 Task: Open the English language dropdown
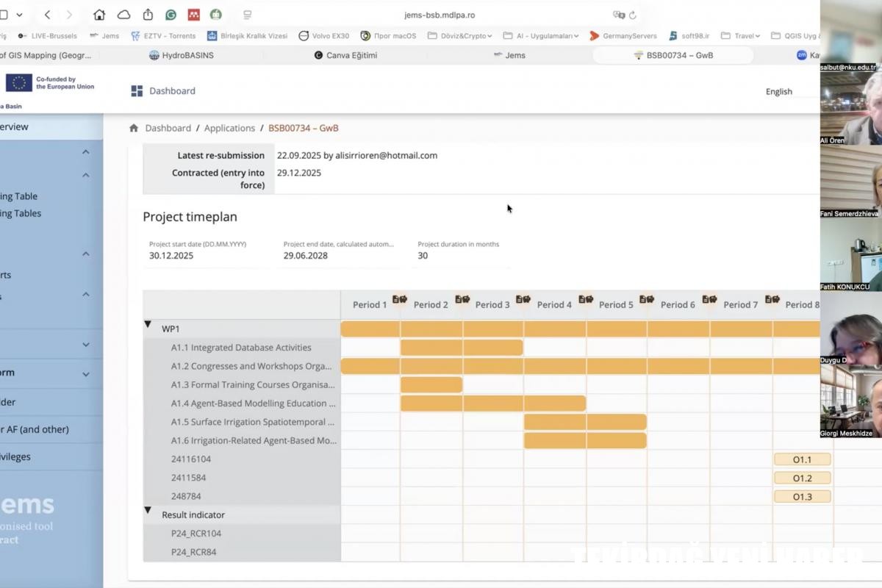(x=779, y=92)
